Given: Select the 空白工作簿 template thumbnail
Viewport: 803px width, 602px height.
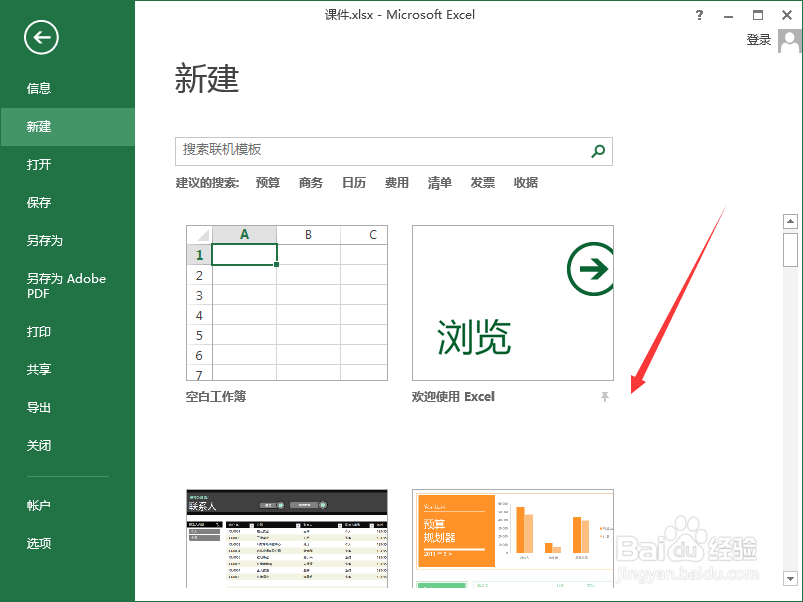Looking at the screenshot, I should pyautogui.click(x=287, y=303).
